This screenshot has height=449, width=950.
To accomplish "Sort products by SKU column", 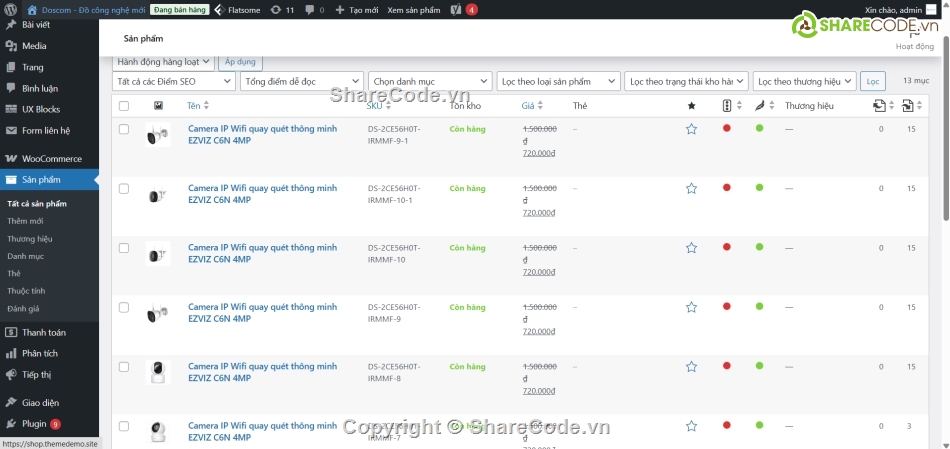I will pos(379,106).
